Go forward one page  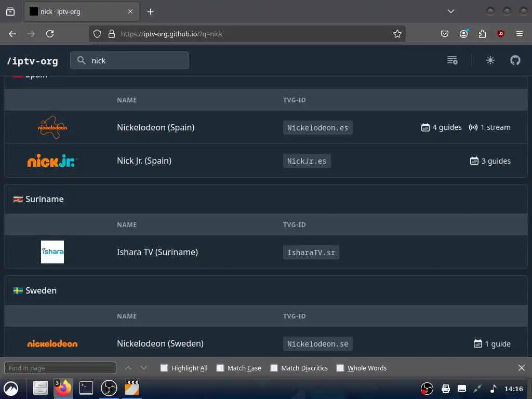coord(31,34)
